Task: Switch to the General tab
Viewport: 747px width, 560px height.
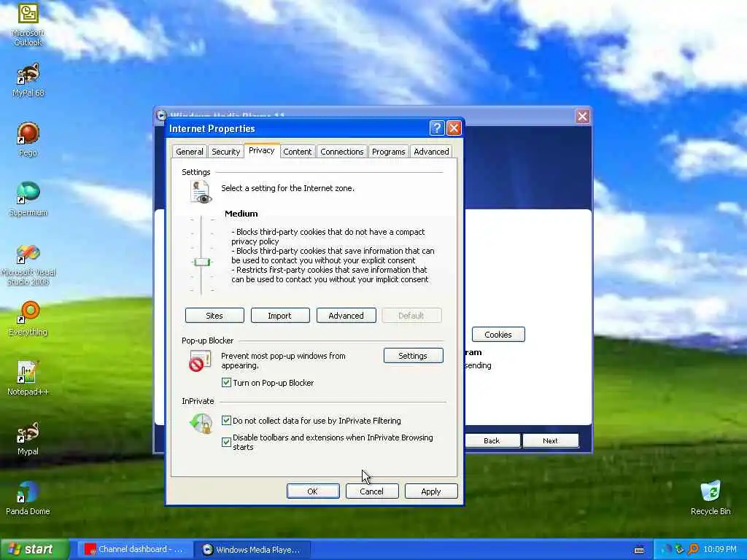Action: 189,152
